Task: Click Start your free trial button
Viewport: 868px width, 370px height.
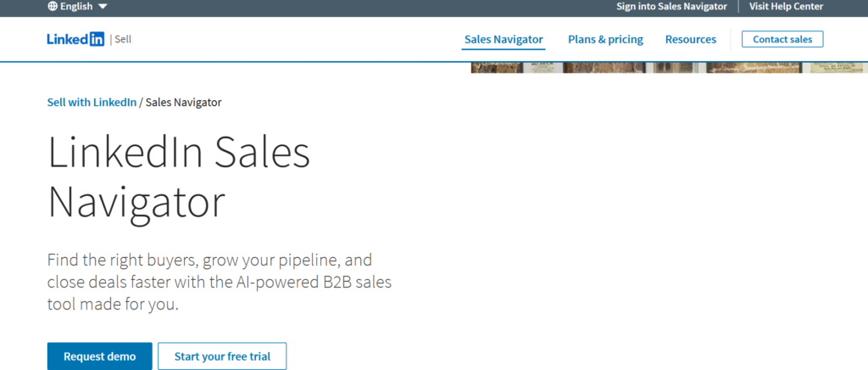Action: (222, 356)
